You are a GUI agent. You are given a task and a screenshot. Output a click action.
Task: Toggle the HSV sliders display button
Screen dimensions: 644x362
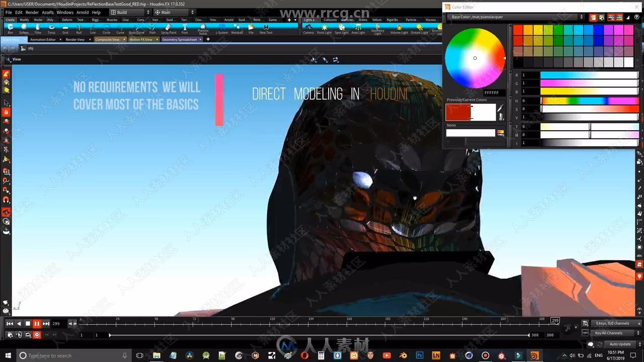tap(619, 17)
